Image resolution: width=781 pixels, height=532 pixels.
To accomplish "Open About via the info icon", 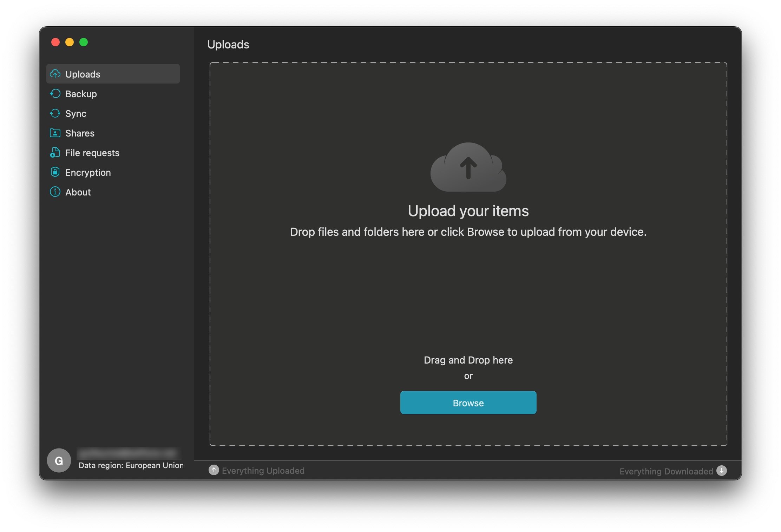I will [x=56, y=192].
